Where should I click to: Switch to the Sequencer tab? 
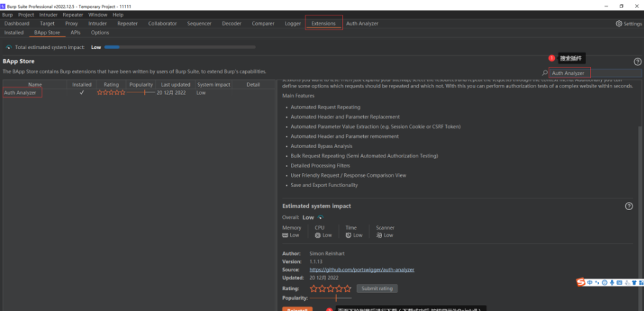pos(199,24)
